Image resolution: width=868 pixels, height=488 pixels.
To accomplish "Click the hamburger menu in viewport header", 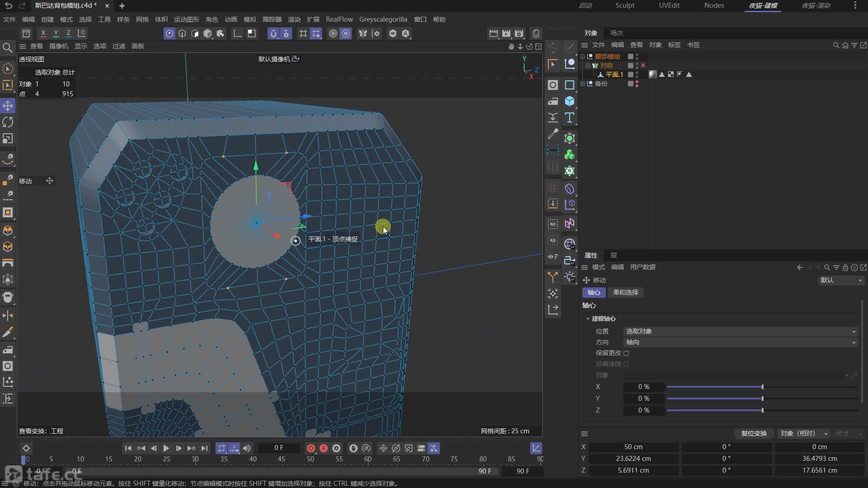I will (x=23, y=46).
